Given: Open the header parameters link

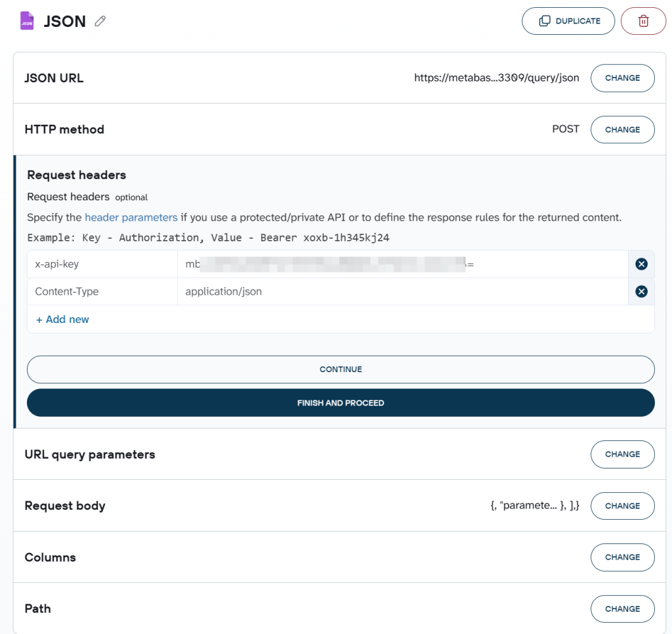Looking at the screenshot, I should coord(131,217).
